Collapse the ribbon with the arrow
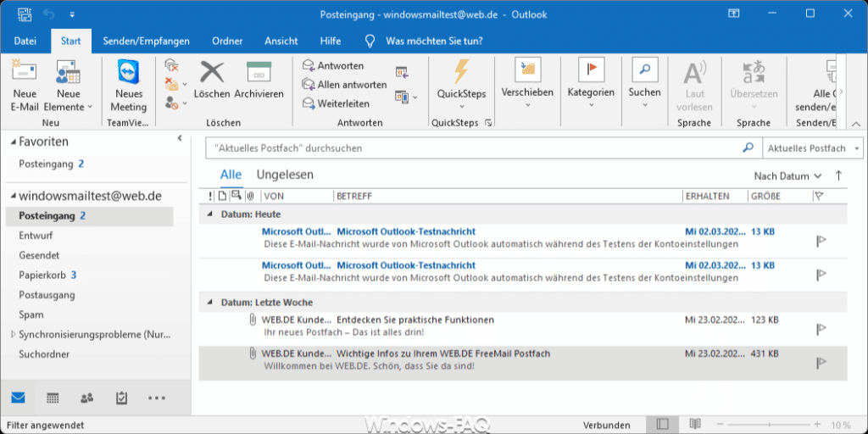The image size is (868, 434). click(856, 124)
